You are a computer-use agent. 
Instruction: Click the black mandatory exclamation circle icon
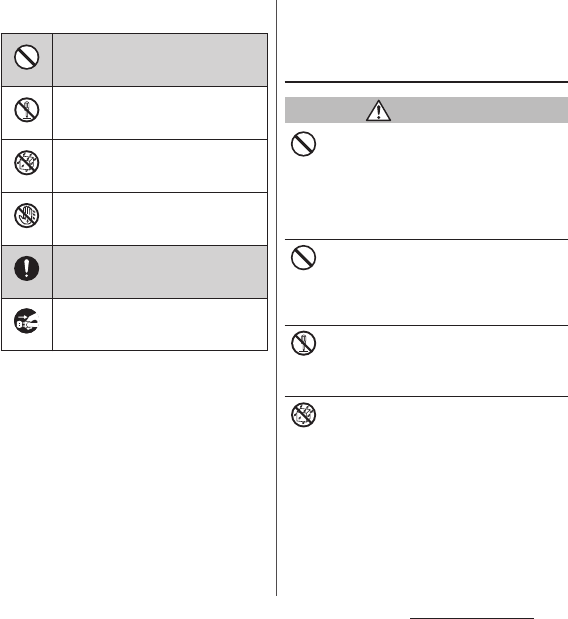(x=26, y=268)
